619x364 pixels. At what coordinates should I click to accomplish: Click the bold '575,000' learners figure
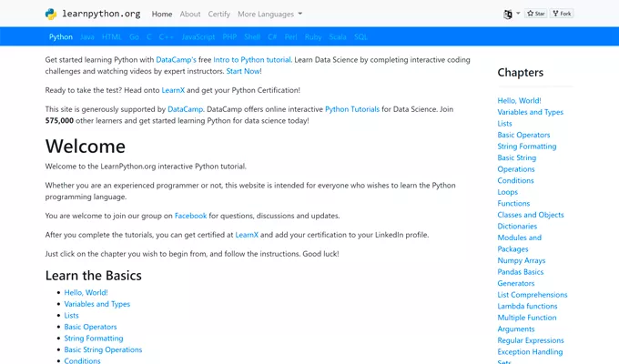59,121
